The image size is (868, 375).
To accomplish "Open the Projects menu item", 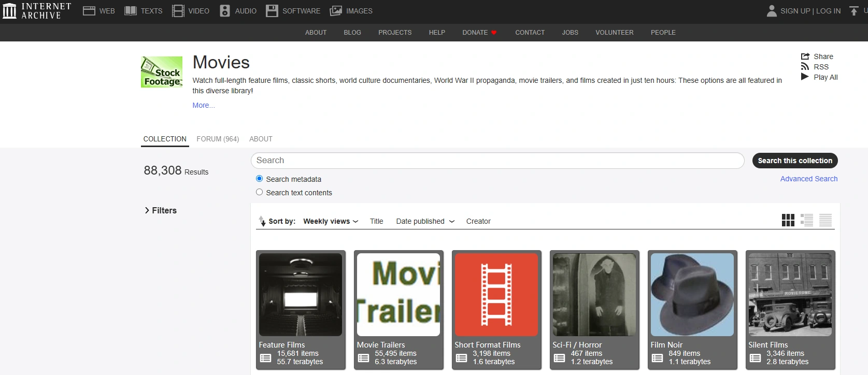I will pyautogui.click(x=395, y=32).
